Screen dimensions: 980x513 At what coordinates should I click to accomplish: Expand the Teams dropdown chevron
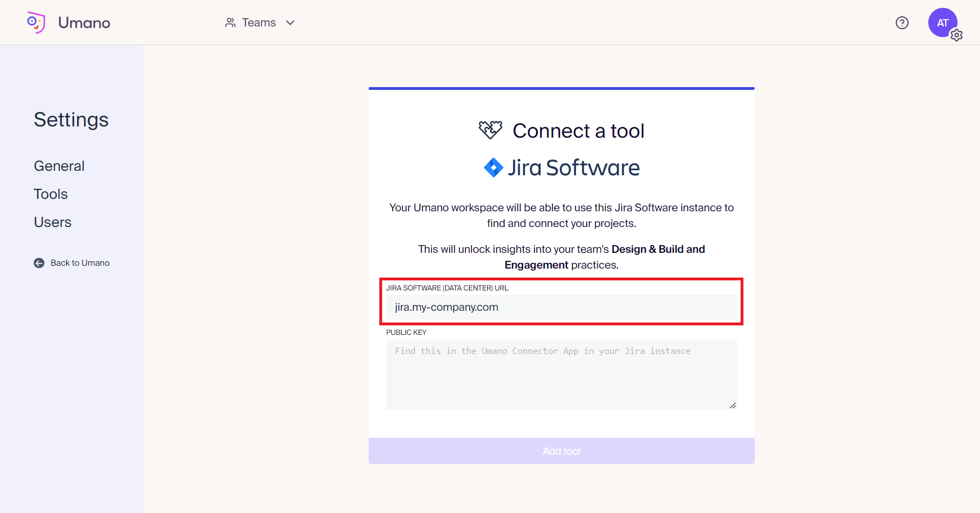pyautogui.click(x=291, y=22)
